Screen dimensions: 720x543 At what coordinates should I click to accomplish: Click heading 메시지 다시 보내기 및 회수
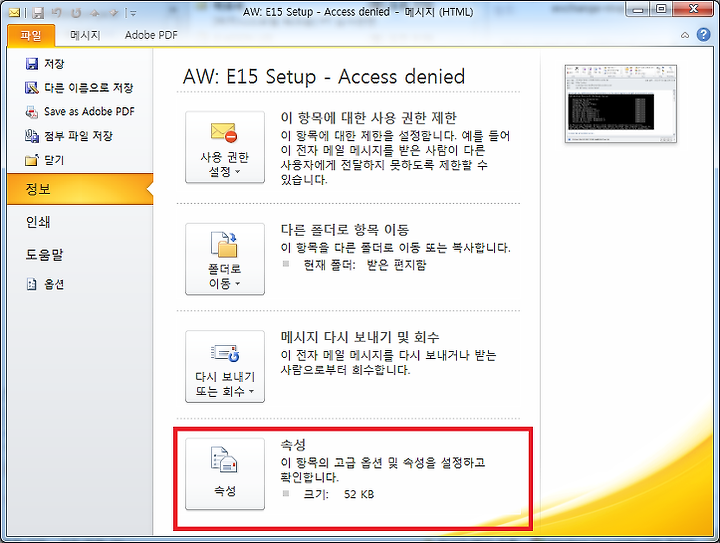click(360, 337)
